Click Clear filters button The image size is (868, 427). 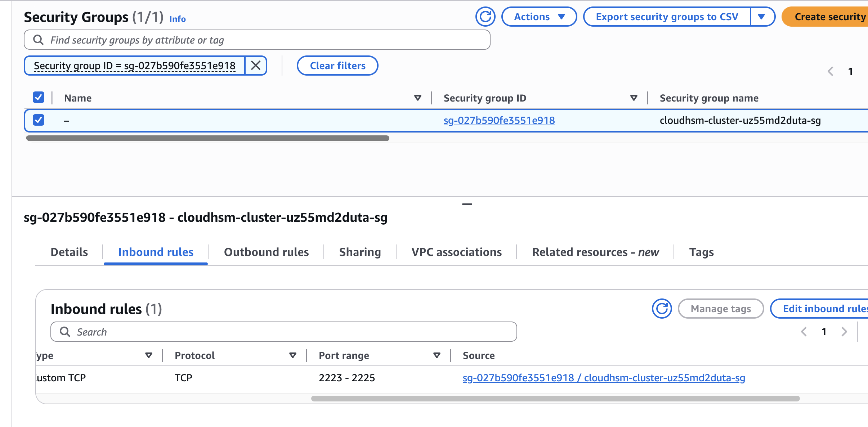coord(337,66)
